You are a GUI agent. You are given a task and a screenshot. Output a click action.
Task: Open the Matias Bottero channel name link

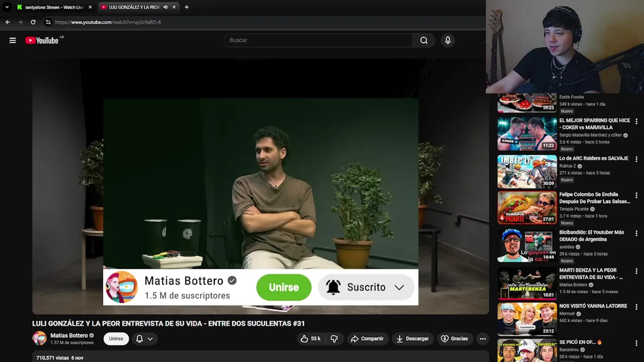coord(69,335)
